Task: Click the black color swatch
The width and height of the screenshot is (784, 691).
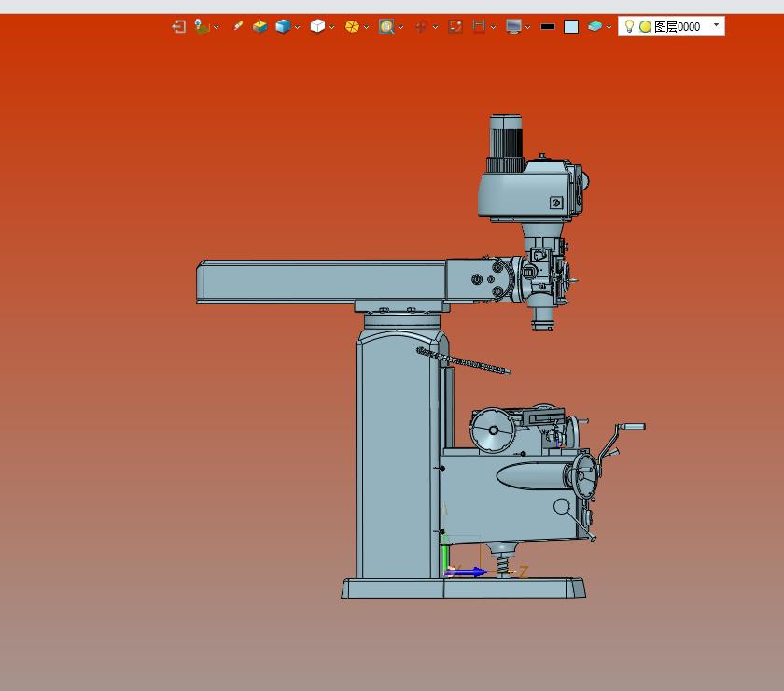Action: tap(548, 26)
